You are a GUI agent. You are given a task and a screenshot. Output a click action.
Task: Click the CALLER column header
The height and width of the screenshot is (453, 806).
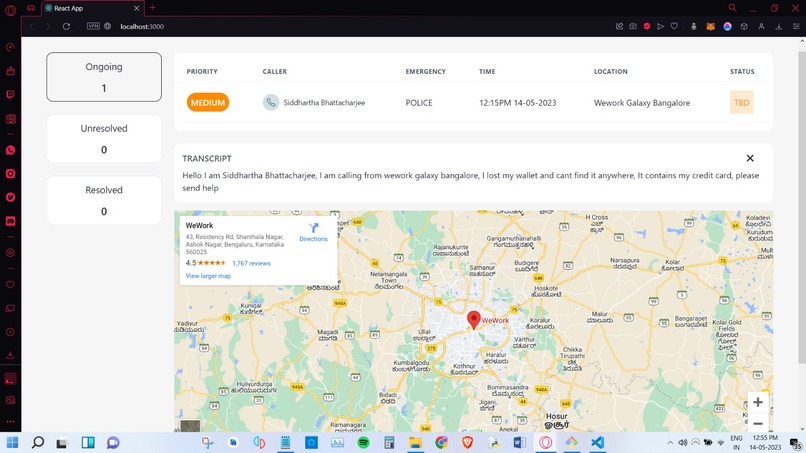(x=274, y=71)
